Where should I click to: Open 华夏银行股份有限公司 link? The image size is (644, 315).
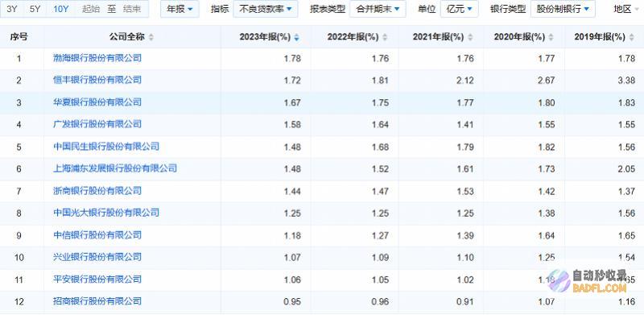click(x=97, y=102)
